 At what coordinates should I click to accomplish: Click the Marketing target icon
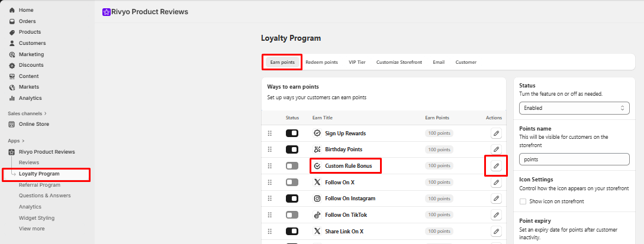click(x=12, y=54)
